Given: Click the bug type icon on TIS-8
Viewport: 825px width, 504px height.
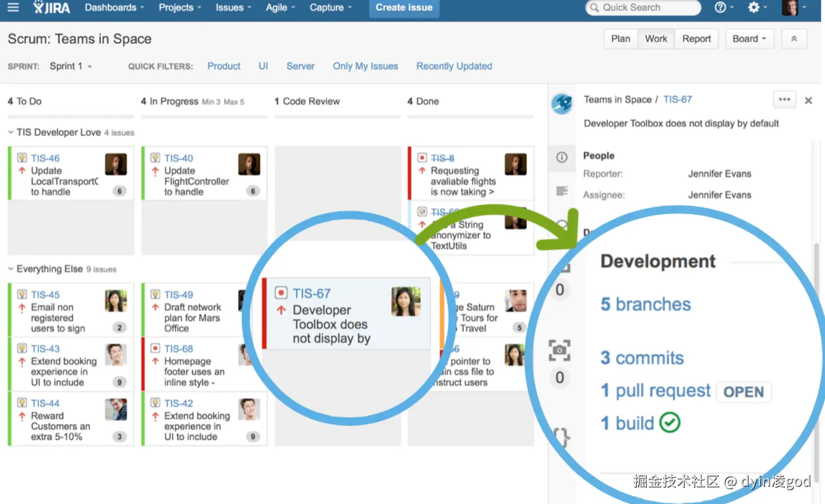Looking at the screenshot, I should 422,158.
